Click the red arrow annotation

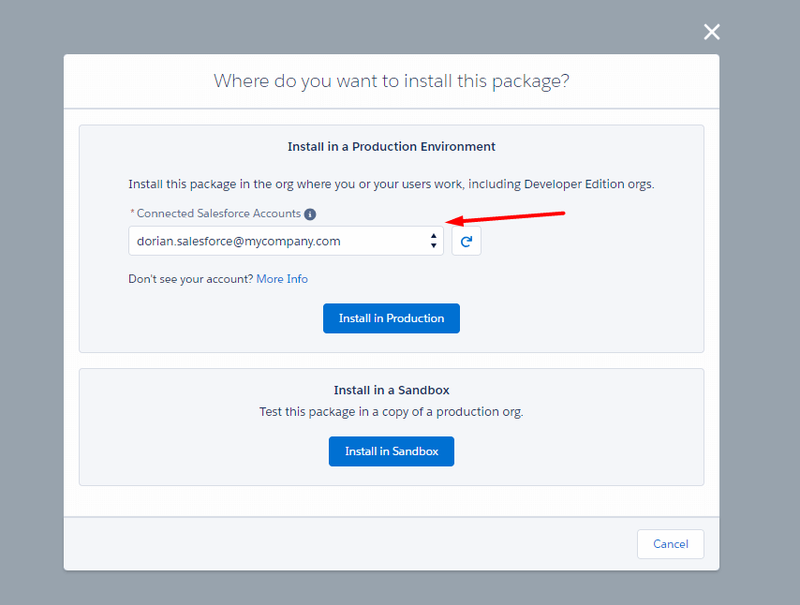(510, 218)
